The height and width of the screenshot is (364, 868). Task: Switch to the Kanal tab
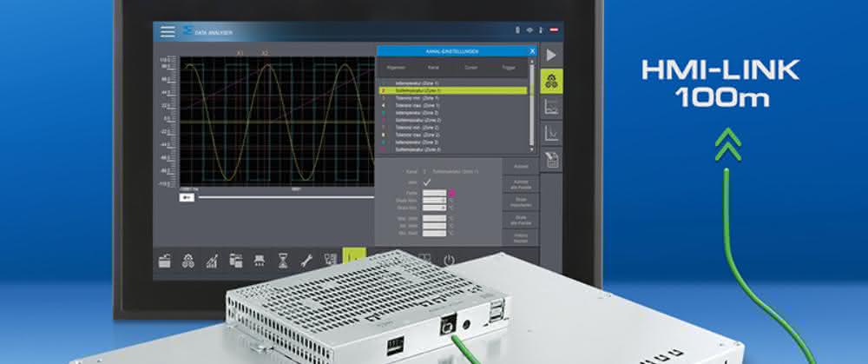pyautogui.click(x=433, y=68)
